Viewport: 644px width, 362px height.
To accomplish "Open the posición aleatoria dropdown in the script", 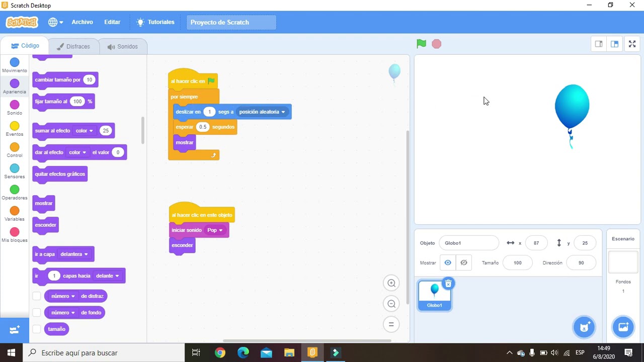I will tap(262, 112).
